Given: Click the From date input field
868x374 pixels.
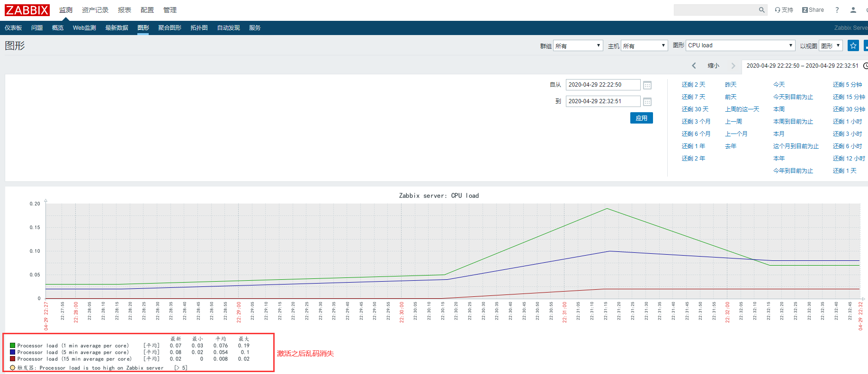Looking at the screenshot, I should coord(603,85).
